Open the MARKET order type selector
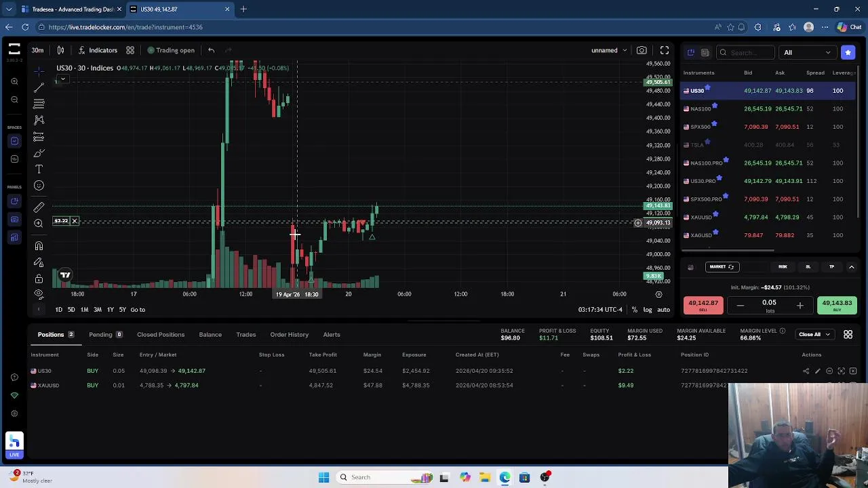868x488 pixels. [x=721, y=267]
